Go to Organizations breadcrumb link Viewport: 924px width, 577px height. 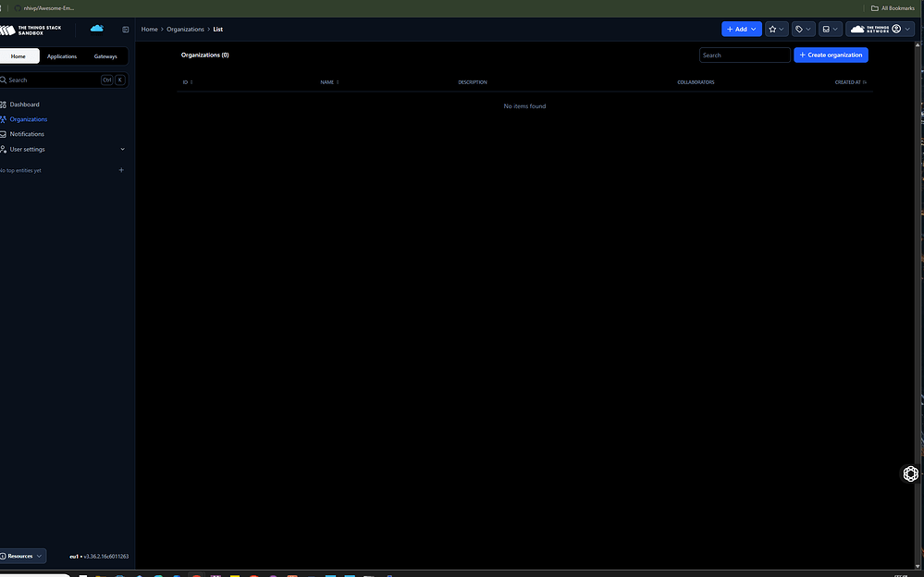(185, 30)
